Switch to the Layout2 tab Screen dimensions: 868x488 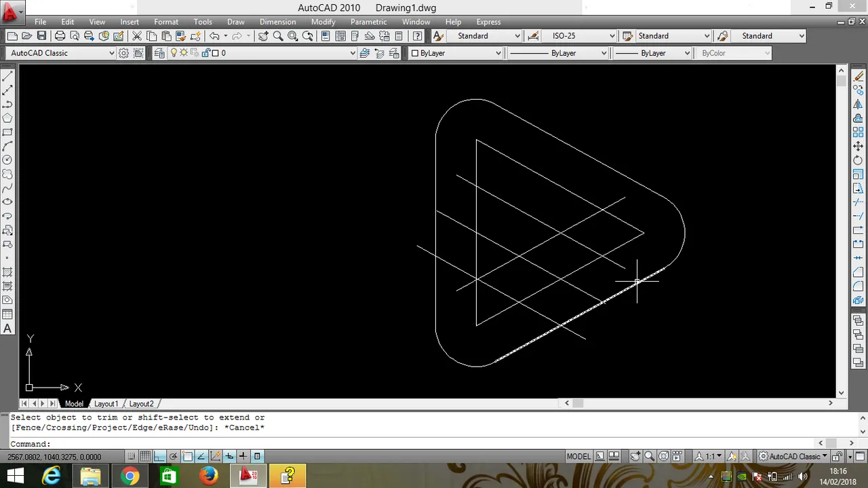click(141, 404)
